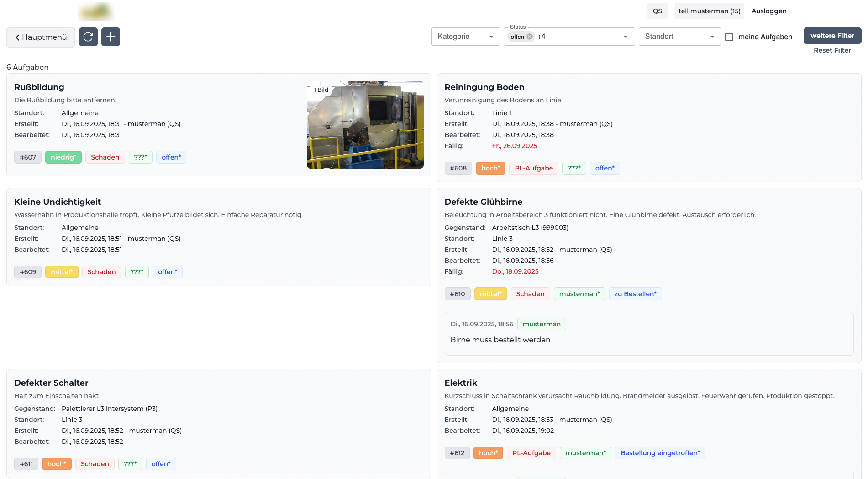Click 'zu Bestellen*' status on Defekte Glühbirne
The height and width of the screenshot is (479, 868).
635,294
